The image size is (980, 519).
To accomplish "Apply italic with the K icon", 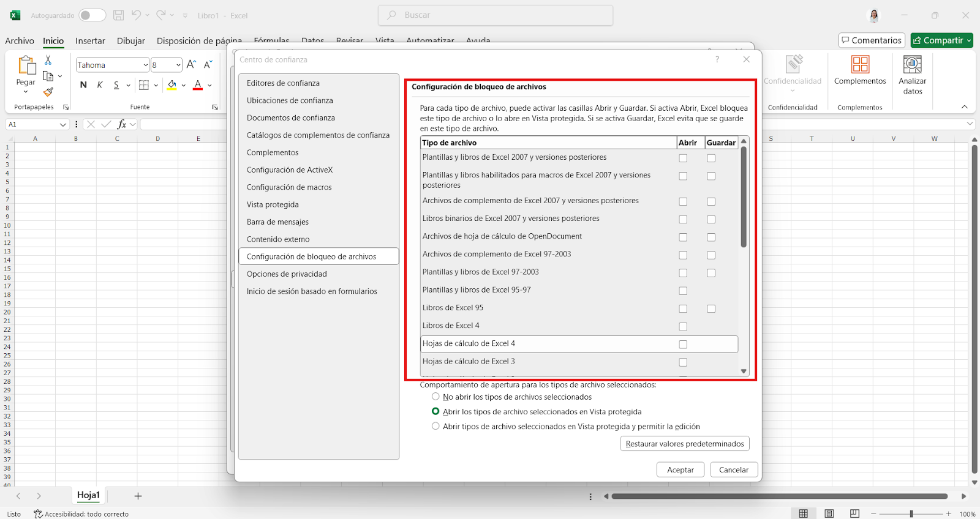I will point(100,85).
